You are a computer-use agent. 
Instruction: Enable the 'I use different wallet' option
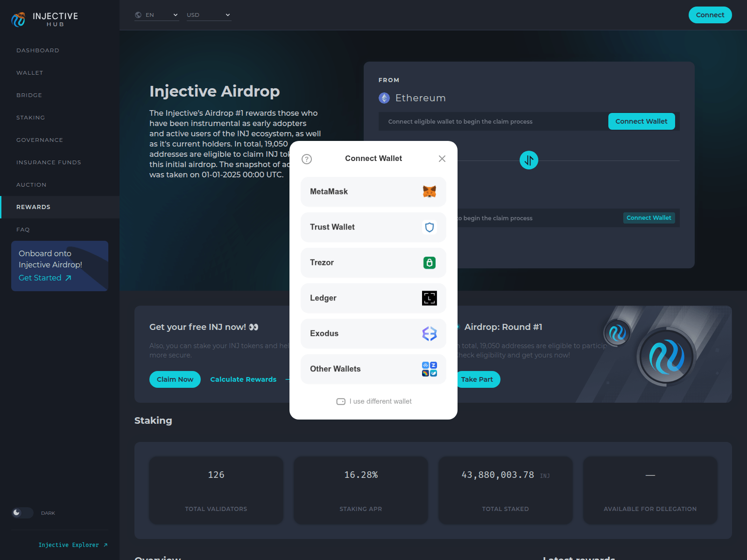pyautogui.click(x=340, y=401)
